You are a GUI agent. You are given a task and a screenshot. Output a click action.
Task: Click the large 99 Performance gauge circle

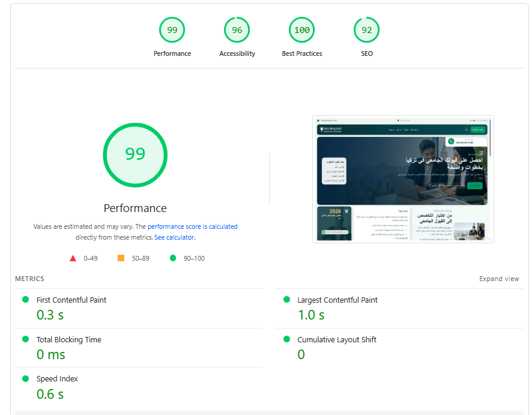(x=135, y=155)
